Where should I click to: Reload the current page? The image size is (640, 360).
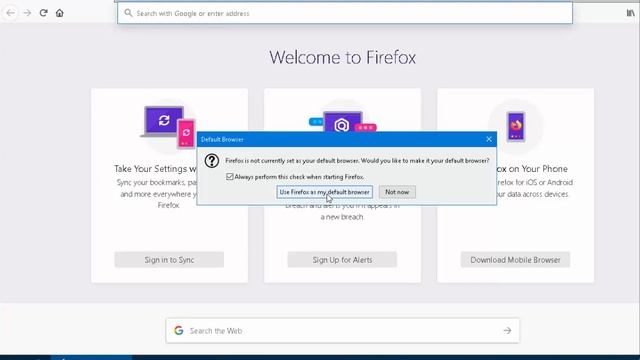[43, 13]
